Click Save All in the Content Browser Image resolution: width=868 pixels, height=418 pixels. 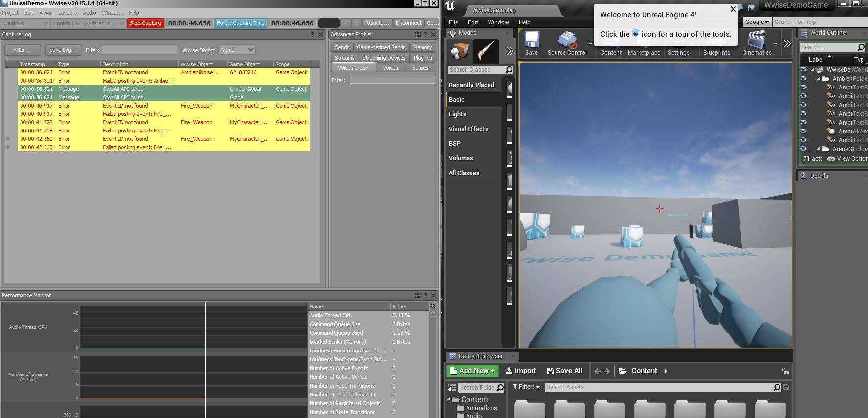[565, 371]
